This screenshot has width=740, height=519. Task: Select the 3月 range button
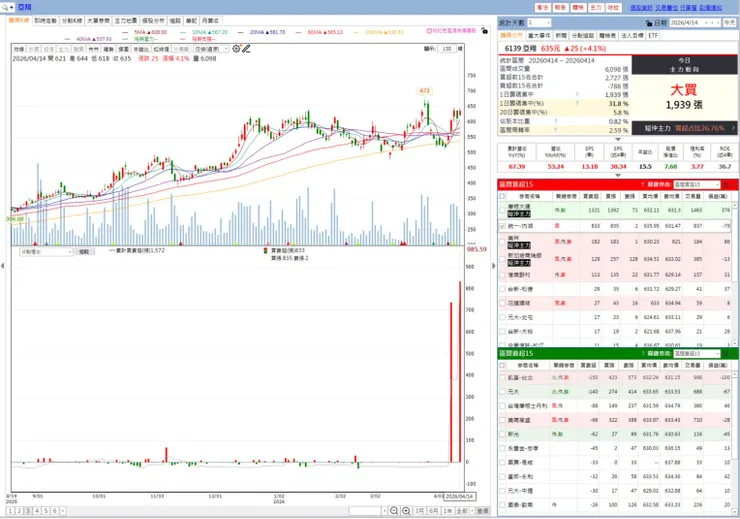tap(420, 511)
